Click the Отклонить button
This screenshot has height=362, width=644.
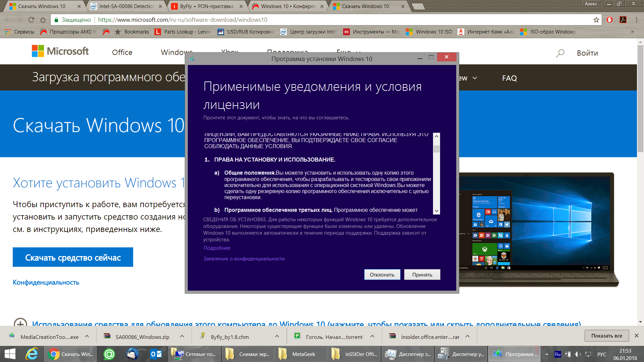382,275
